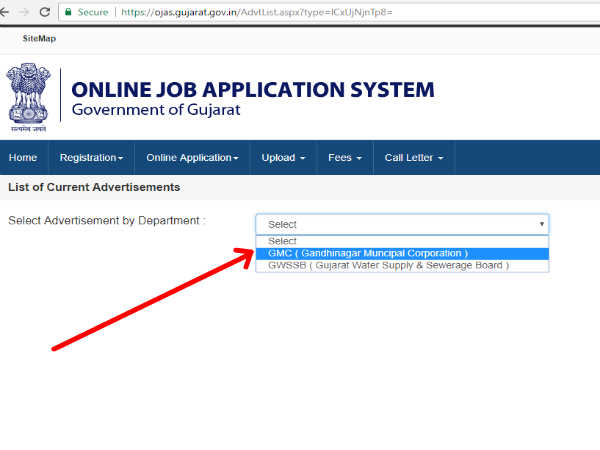The image size is (600, 450).
Task: Click the Government of India emblem logo
Action: coord(28,98)
